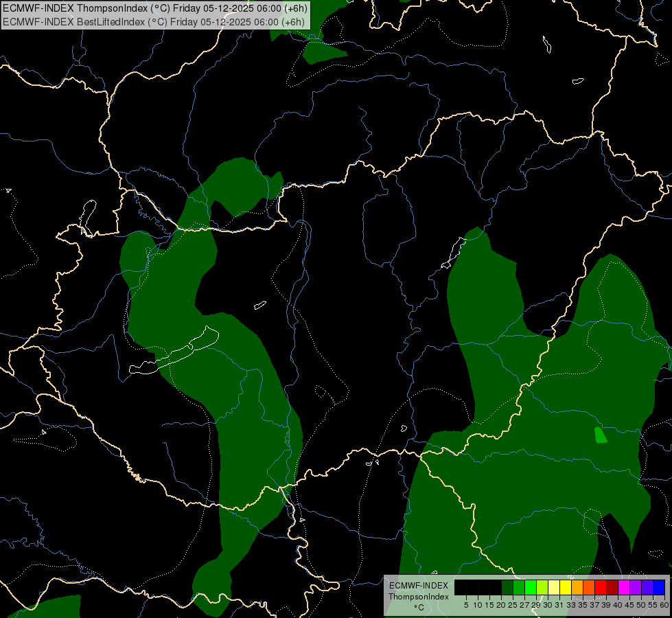The image size is (672, 618).
Task: Click the legend value 40
Action: (618, 605)
